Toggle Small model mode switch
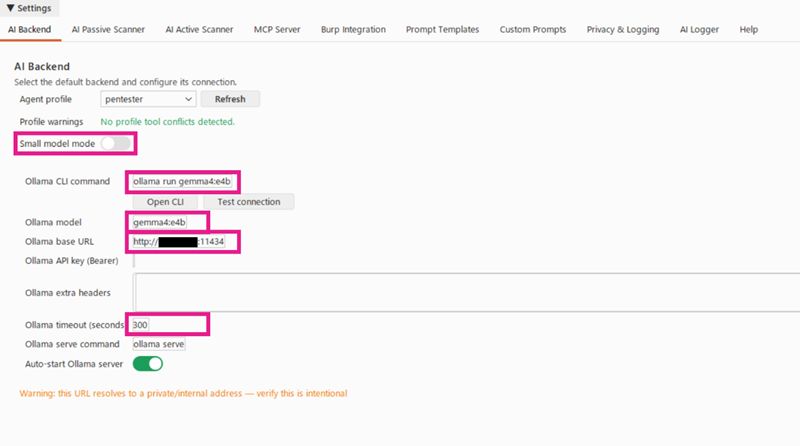The width and height of the screenshot is (800, 446). pyautogui.click(x=116, y=143)
